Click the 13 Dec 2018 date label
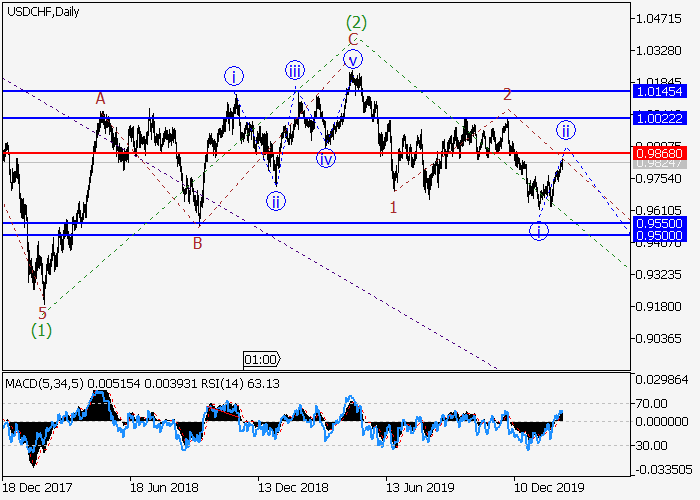The width and height of the screenshot is (700, 500). click(x=289, y=489)
